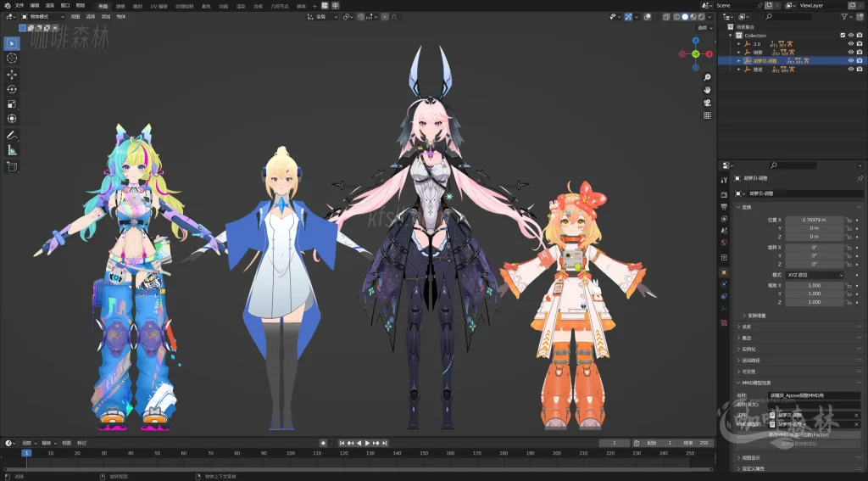Open viewport shading options dropdown arrow

[709, 17]
